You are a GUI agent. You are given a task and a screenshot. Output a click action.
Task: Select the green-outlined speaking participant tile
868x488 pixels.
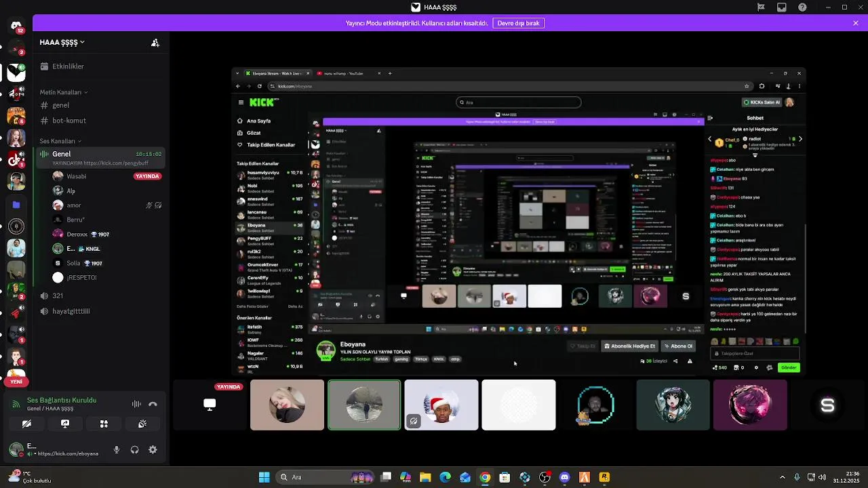click(364, 405)
